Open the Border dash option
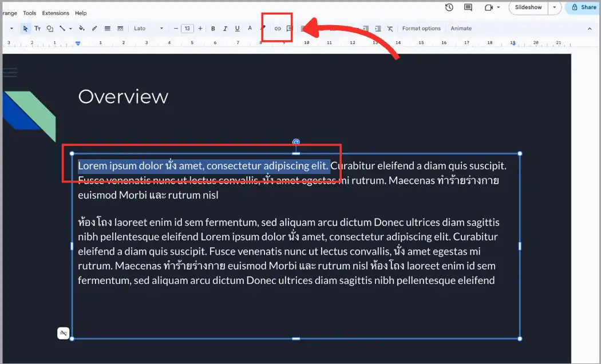 (120, 29)
